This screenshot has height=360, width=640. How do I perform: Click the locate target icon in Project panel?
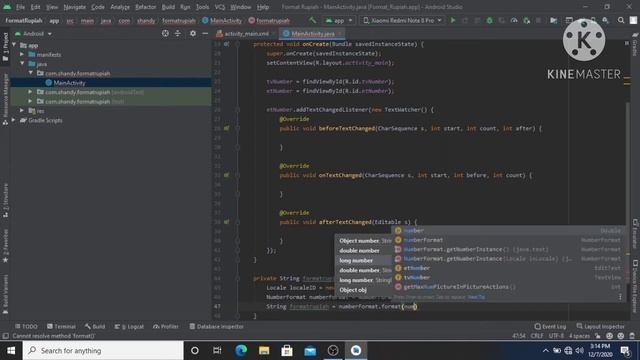click(x=165, y=33)
